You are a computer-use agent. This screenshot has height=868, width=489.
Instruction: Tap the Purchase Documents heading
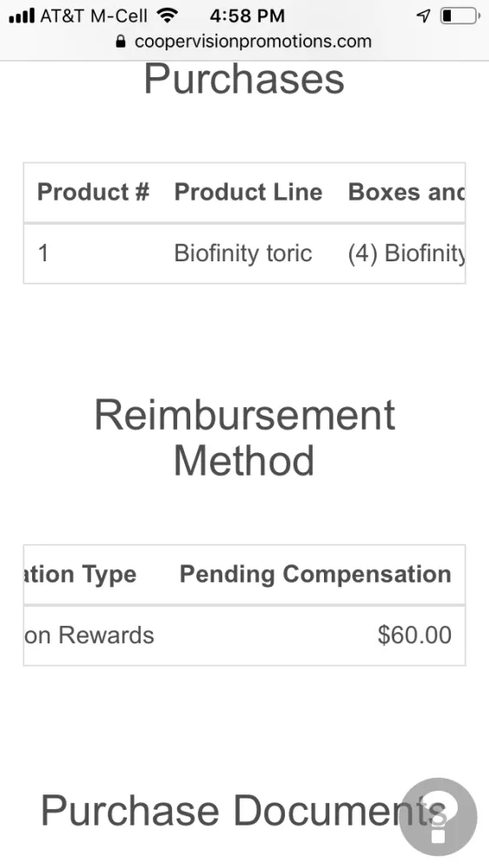click(x=244, y=810)
